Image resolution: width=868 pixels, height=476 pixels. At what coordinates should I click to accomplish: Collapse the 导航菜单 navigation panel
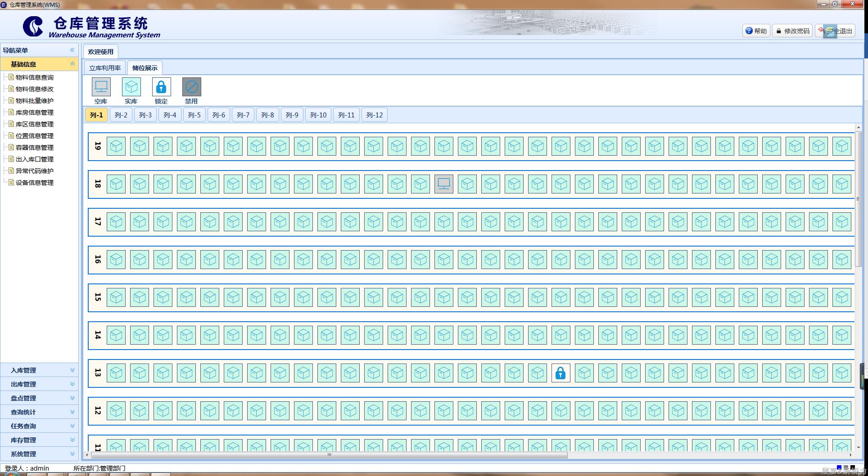[72, 50]
